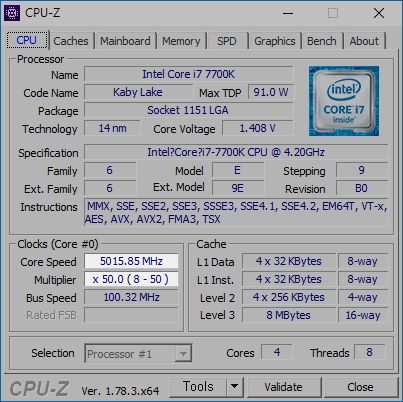Open the Processor #1 selection dropdown
403x402 pixels.
click(138, 353)
